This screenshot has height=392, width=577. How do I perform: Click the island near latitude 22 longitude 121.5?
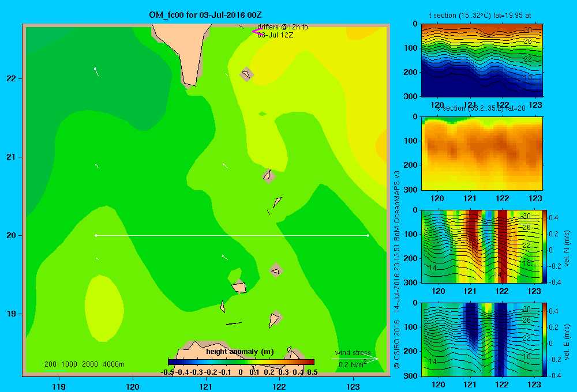pyautogui.click(x=246, y=74)
